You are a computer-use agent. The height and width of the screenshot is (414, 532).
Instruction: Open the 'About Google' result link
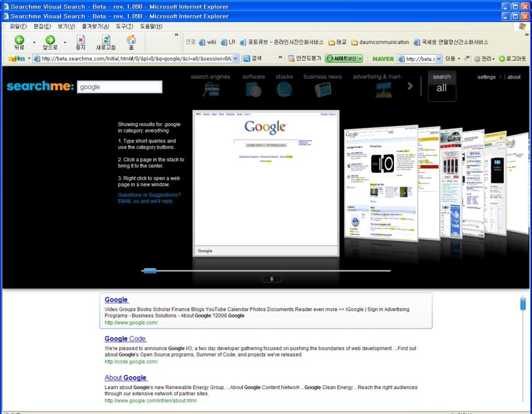pos(126,377)
